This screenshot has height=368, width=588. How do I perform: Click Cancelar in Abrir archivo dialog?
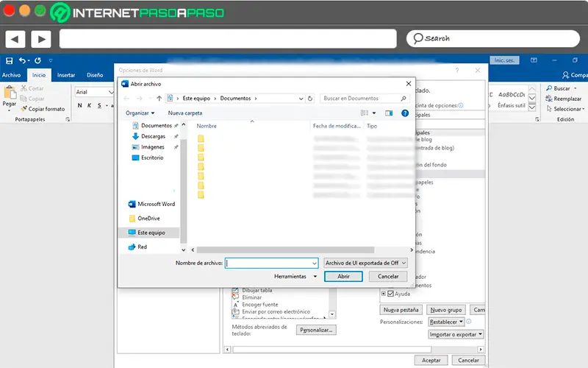point(388,277)
